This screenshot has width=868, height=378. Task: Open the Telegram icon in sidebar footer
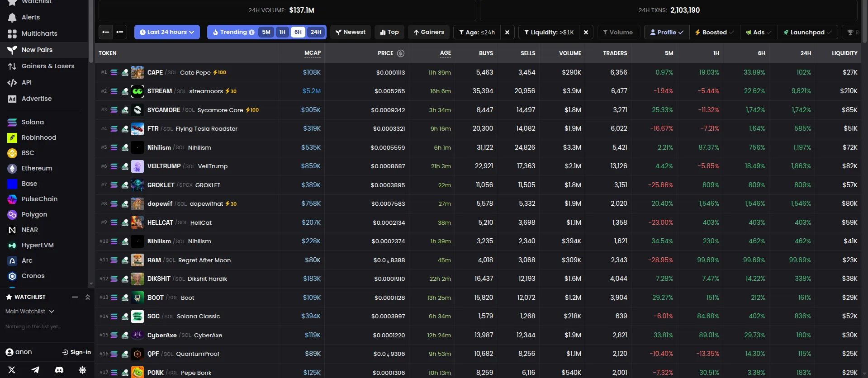(35, 370)
